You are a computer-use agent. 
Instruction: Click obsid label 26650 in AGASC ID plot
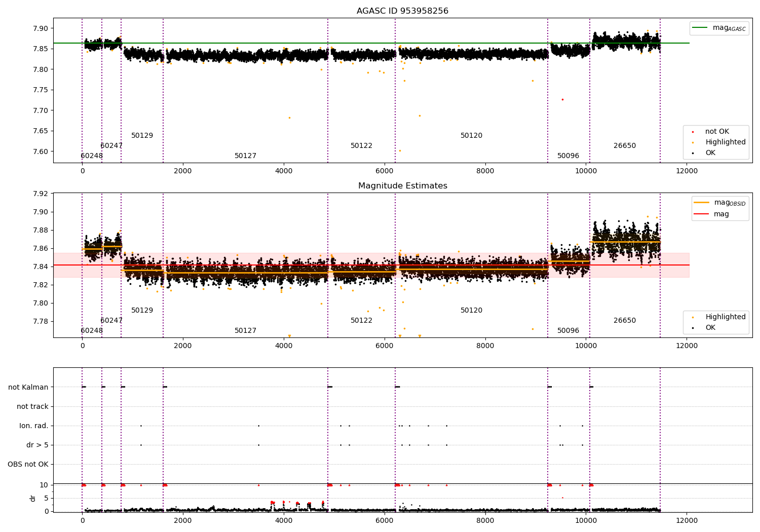(625, 146)
